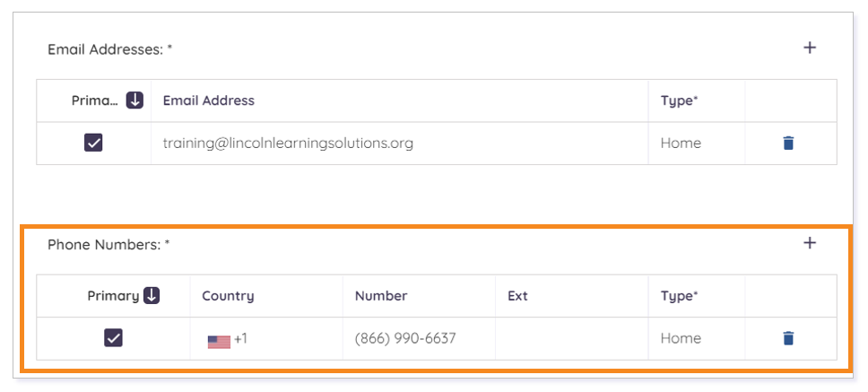Click the US flag country icon

[x=219, y=342]
